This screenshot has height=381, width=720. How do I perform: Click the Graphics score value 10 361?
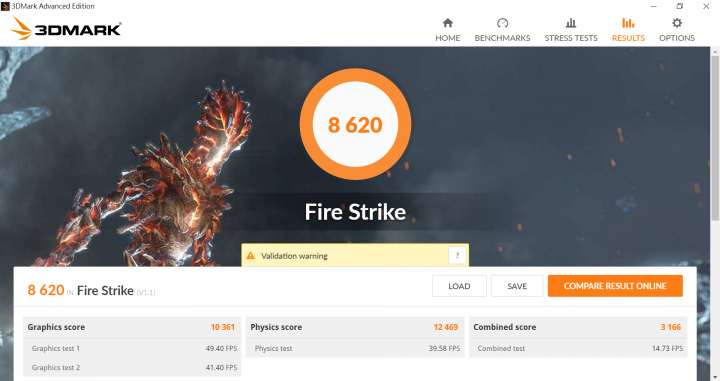click(222, 327)
